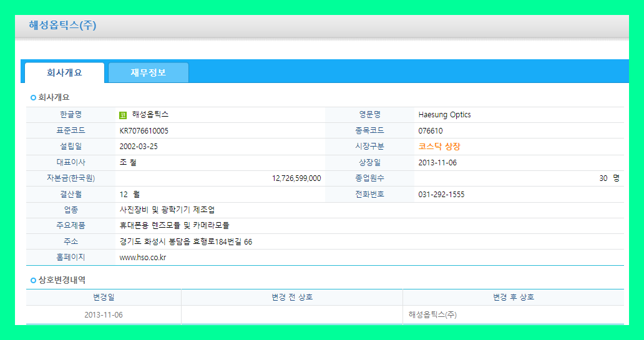Click the 주요제품 row label
644x340 pixels.
71,225
